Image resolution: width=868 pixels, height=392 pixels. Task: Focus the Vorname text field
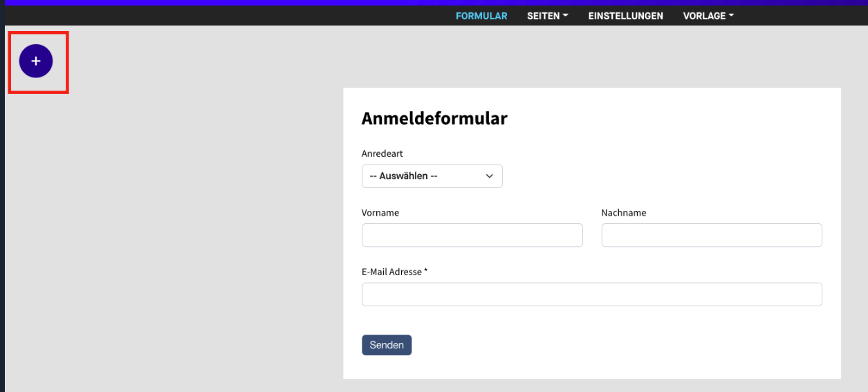pyautogui.click(x=472, y=235)
